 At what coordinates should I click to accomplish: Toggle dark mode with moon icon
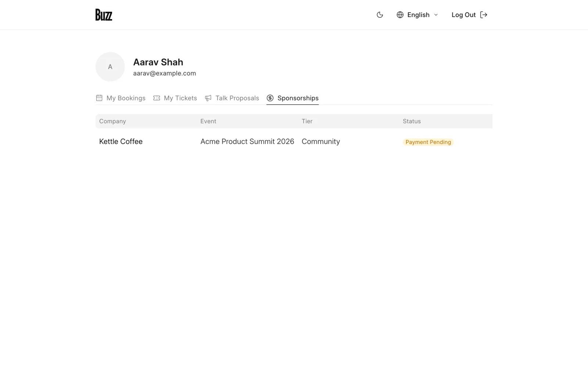[380, 15]
